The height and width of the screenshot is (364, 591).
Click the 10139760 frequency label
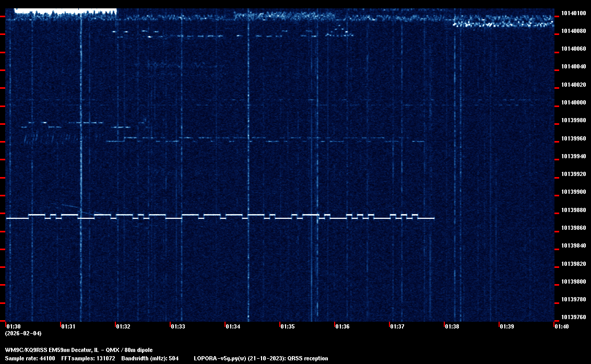(x=573, y=317)
